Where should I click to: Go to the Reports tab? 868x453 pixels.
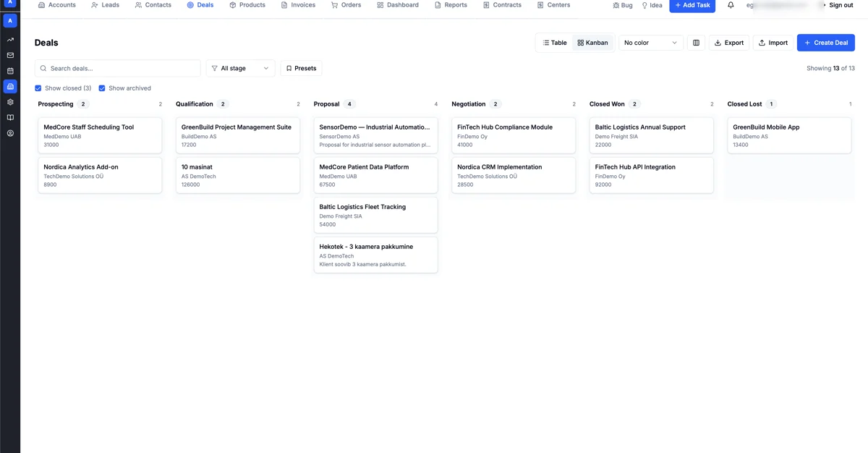point(451,5)
